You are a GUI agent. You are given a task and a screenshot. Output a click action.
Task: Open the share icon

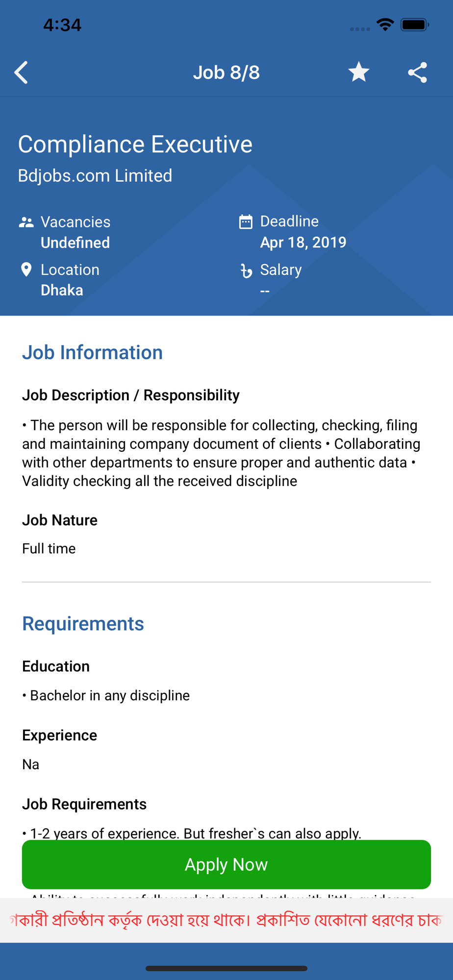click(x=418, y=73)
